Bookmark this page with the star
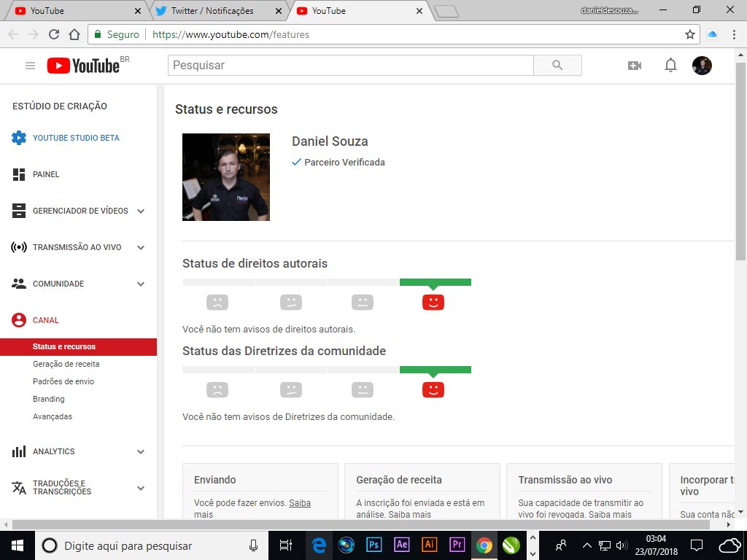This screenshot has height=560, width=747. click(690, 34)
